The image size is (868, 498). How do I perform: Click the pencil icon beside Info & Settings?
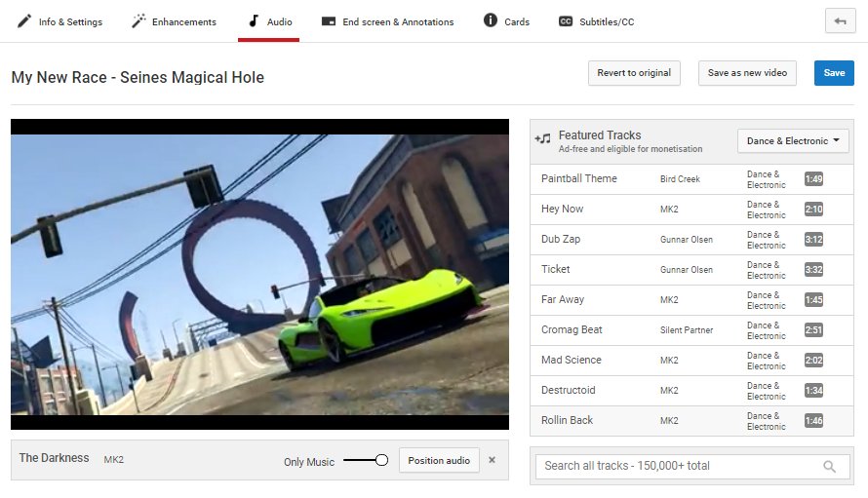pos(23,21)
